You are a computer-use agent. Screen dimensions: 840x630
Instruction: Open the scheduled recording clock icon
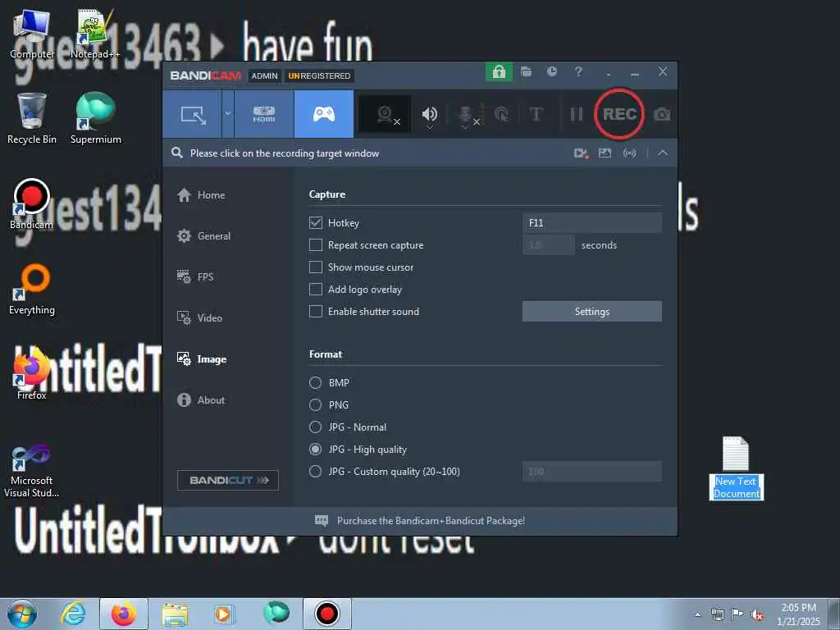[552, 72]
